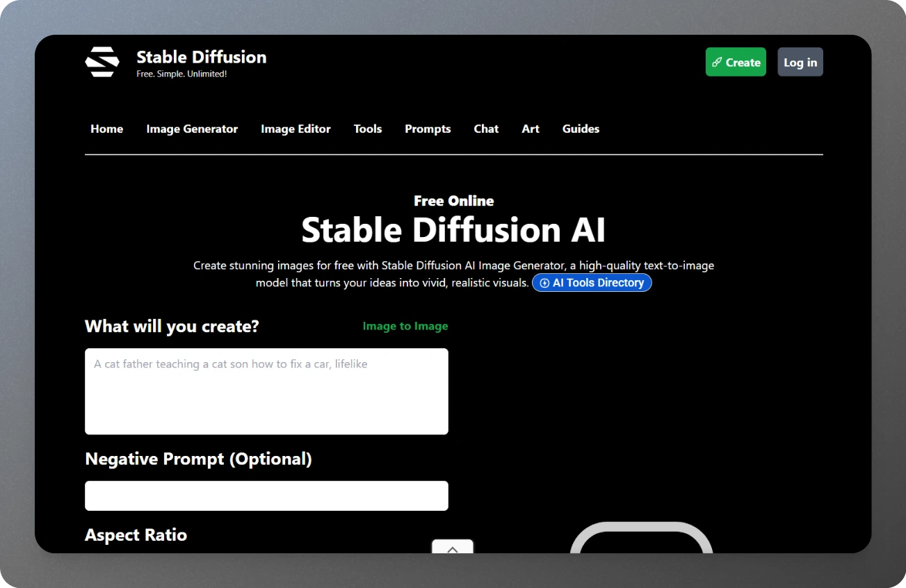This screenshot has width=906, height=588.
Task: Go to the Chat section
Action: pyautogui.click(x=486, y=129)
